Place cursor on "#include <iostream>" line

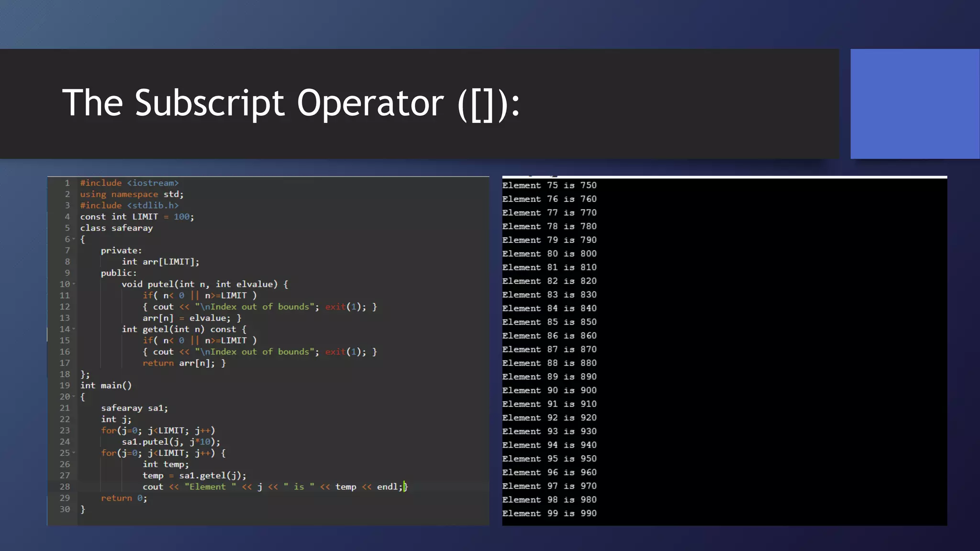[x=129, y=183]
